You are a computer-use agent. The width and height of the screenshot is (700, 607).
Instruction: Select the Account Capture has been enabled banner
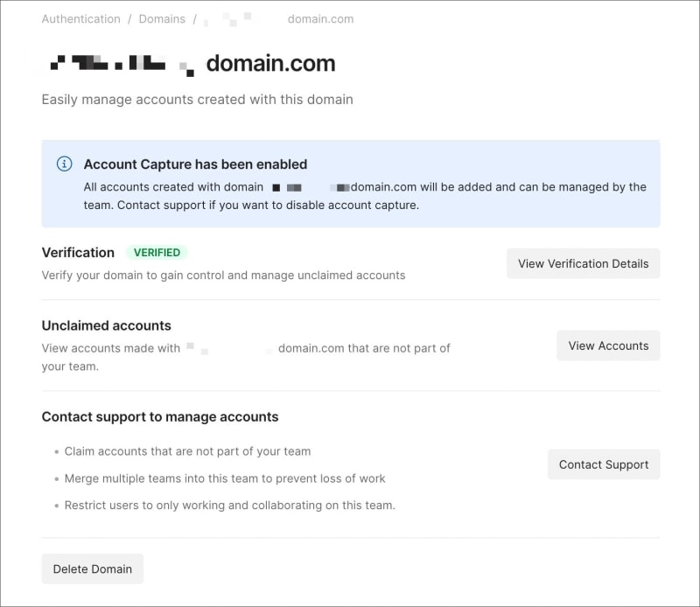pyautogui.click(x=195, y=164)
